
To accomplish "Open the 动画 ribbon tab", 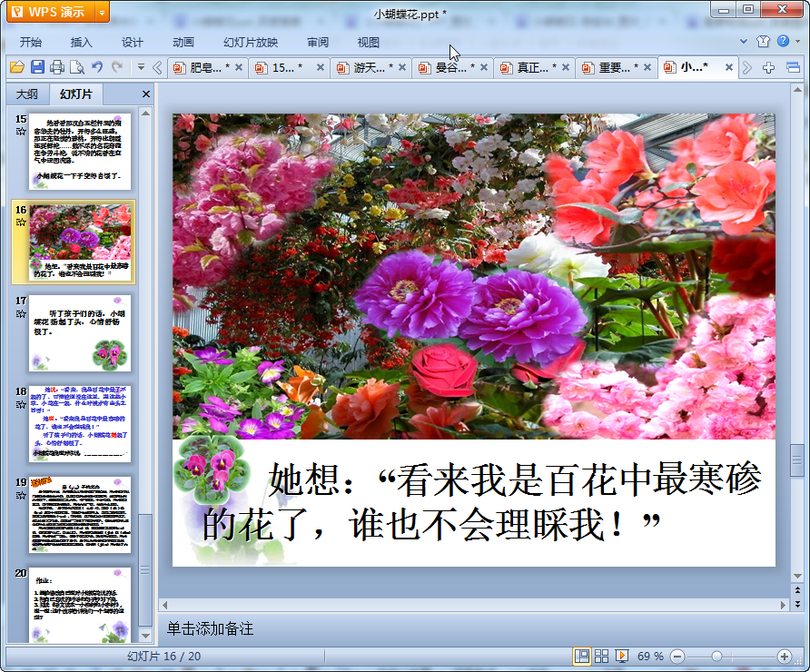I will click(x=183, y=43).
